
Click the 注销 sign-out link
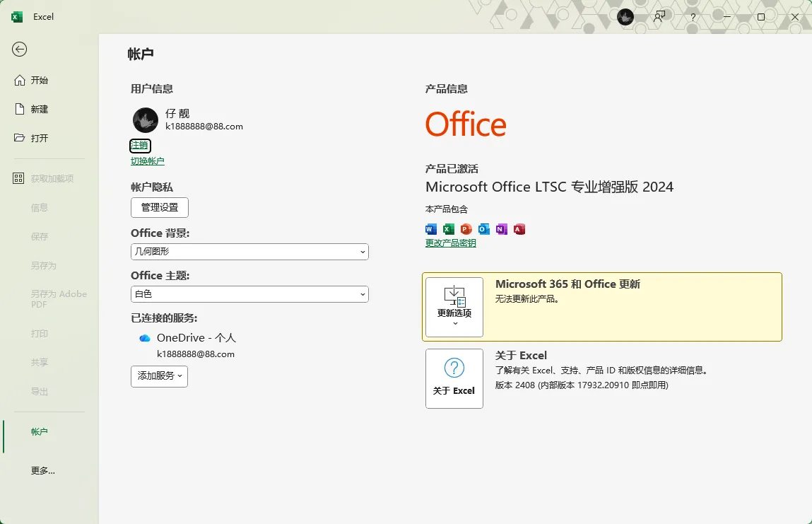140,146
